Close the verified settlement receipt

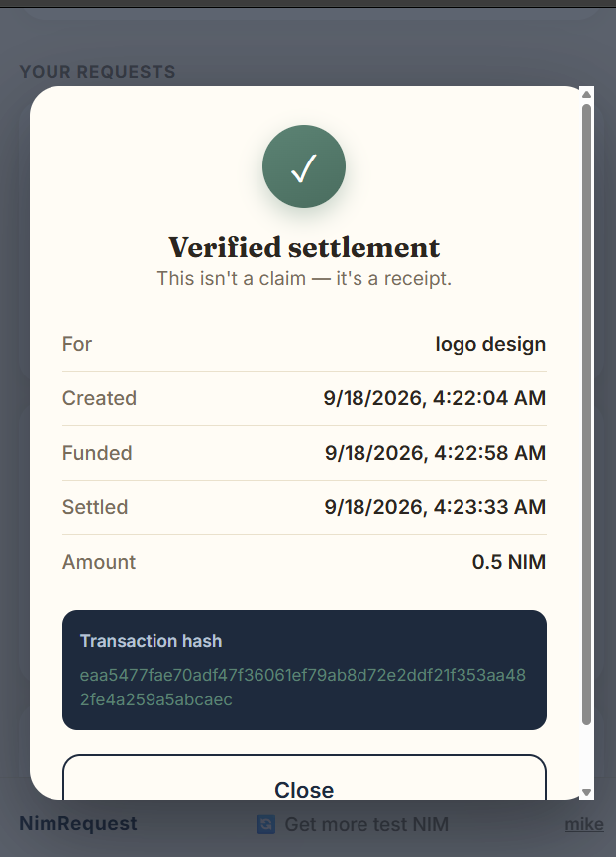pyautogui.click(x=304, y=777)
